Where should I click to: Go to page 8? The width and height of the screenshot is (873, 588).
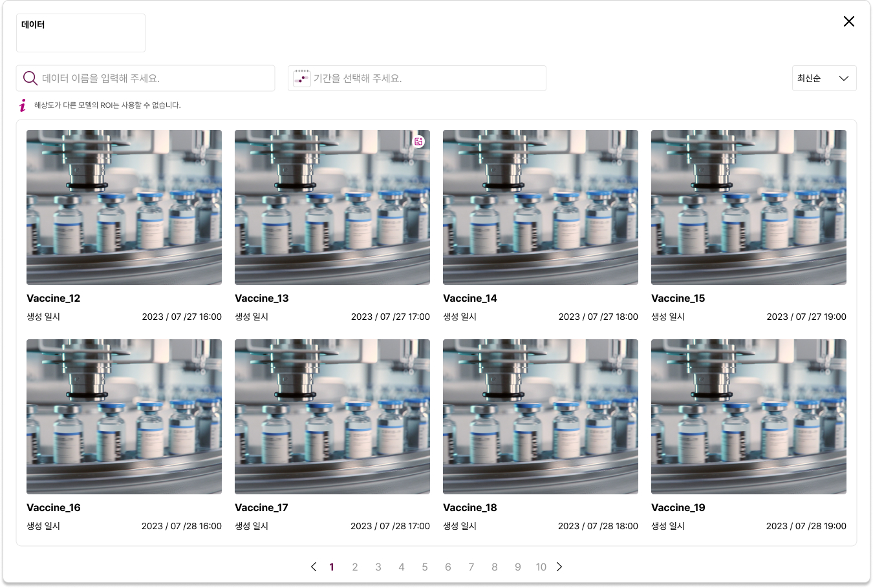495,567
